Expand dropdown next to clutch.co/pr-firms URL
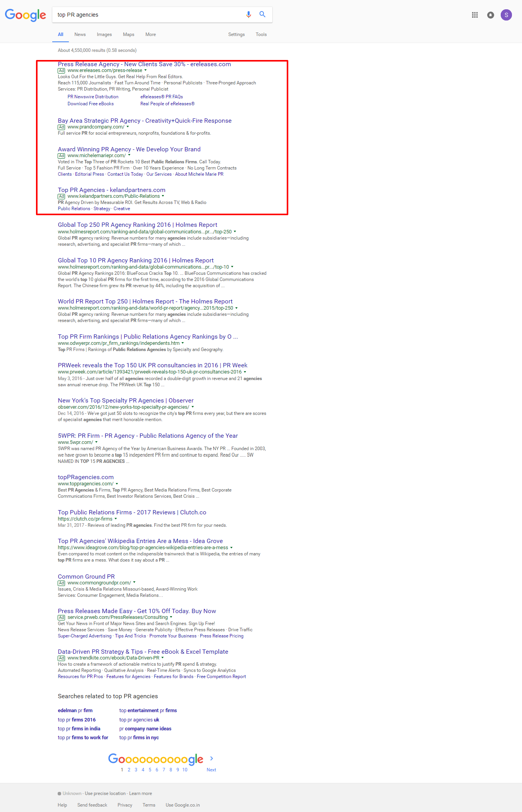This screenshot has width=522, height=812. coord(116,519)
